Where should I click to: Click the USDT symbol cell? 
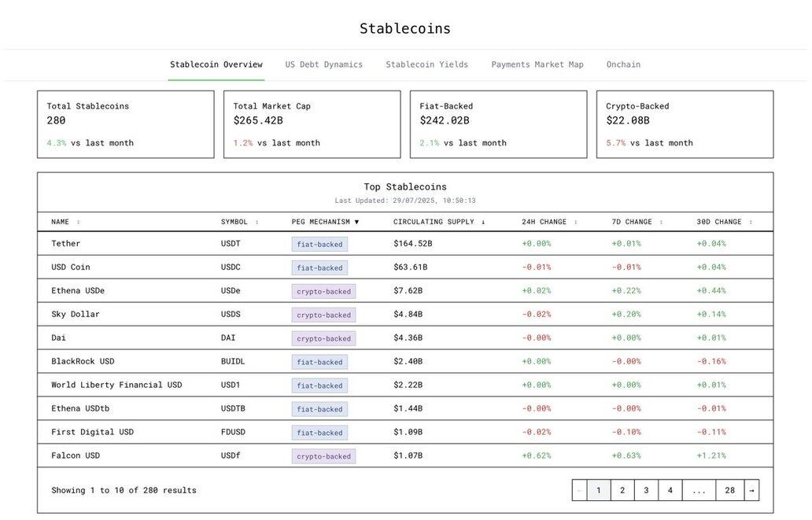231,243
